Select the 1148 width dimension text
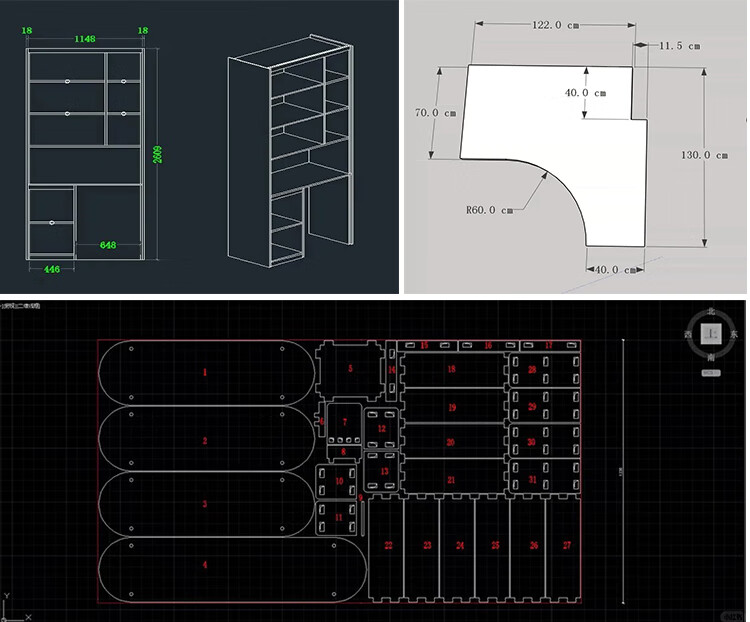This screenshot has width=750, height=622. tap(85, 39)
